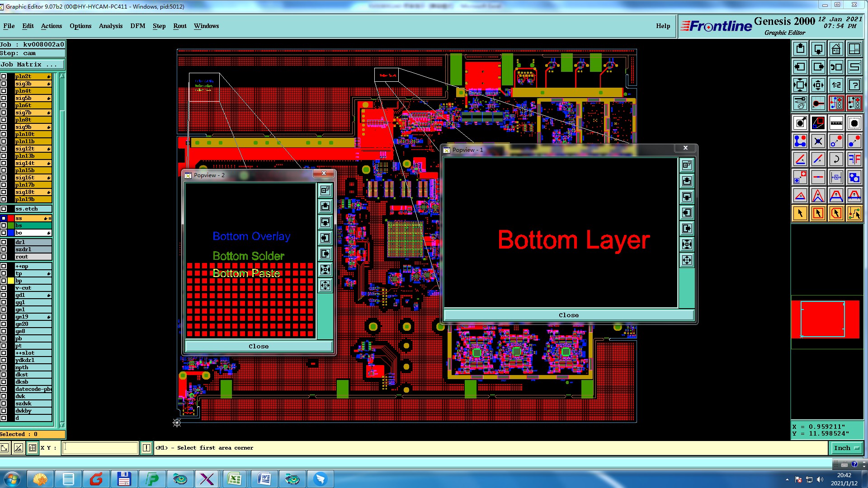The width and height of the screenshot is (868, 488).
Task: Click the yellow color swatch for bp layer
Action: (x=11, y=281)
